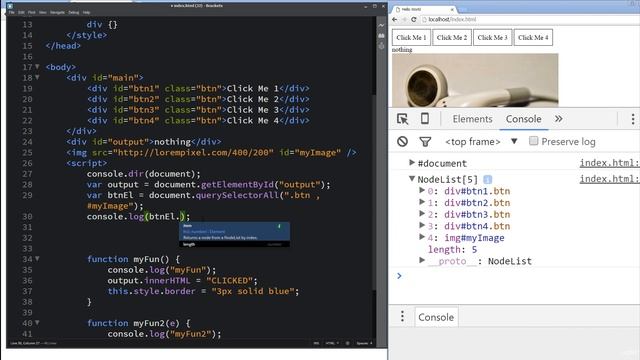Toggle the Preserve log checkbox
Image resolution: width=640 pixels, height=360 pixels.
[533, 141]
